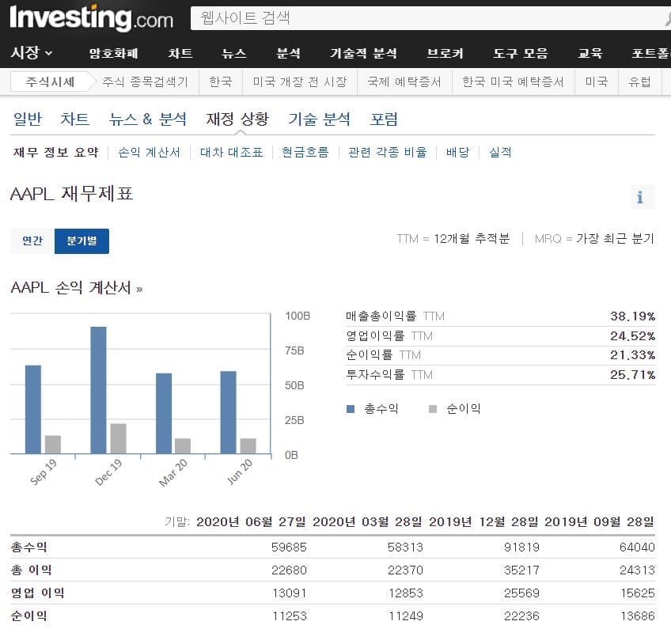The height and width of the screenshot is (644, 671).
Task: Open the 배당 page
Action: tap(455, 153)
